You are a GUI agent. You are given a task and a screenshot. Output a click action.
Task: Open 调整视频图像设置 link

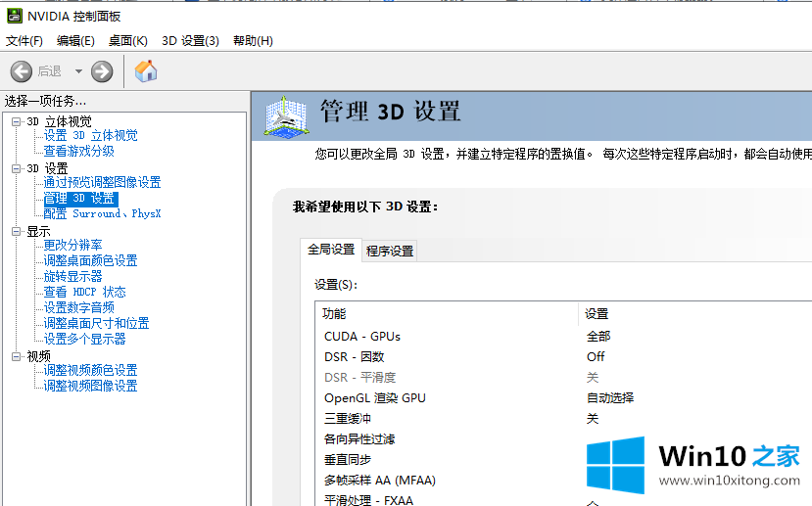click(x=91, y=386)
